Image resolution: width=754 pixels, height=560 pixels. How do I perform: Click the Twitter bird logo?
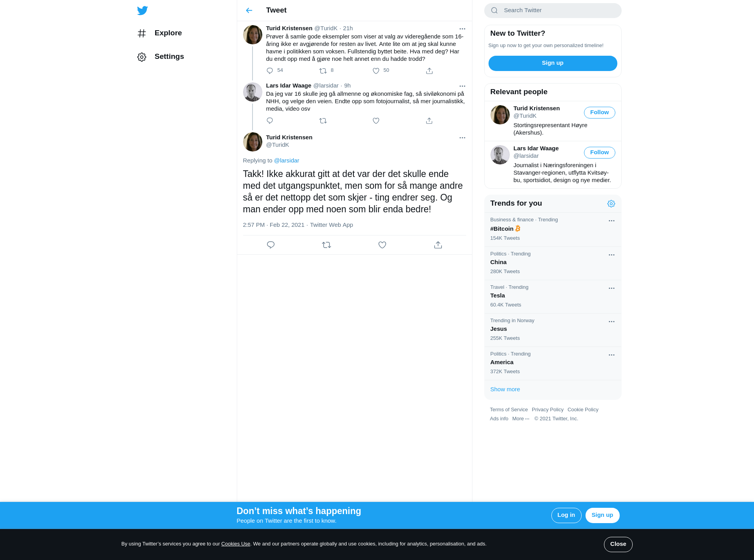143,10
